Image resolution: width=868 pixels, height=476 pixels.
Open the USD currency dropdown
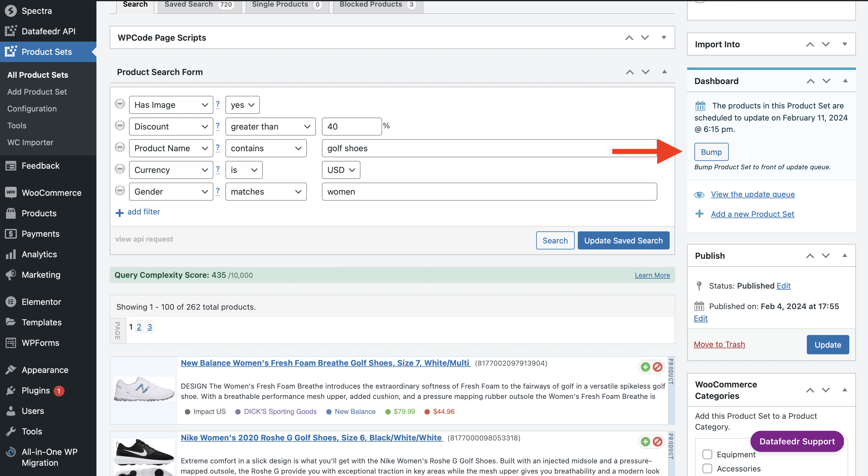[x=341, y=170]
